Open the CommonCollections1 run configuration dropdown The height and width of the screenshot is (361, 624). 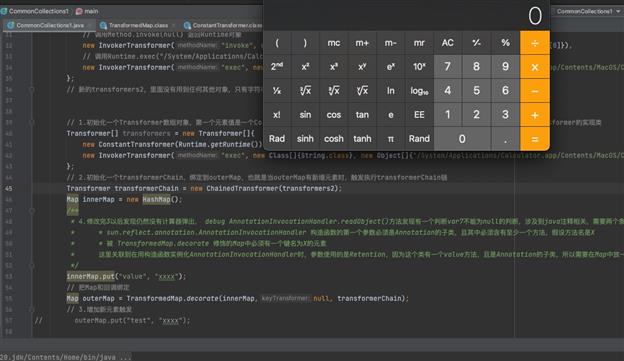(x=587, y=11)
